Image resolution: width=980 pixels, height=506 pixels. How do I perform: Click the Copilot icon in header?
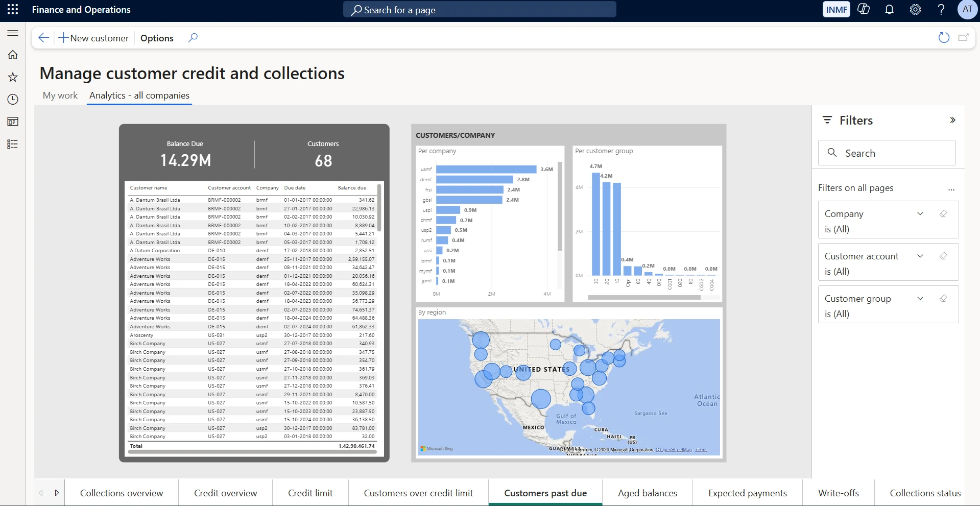tap(864, 9)
